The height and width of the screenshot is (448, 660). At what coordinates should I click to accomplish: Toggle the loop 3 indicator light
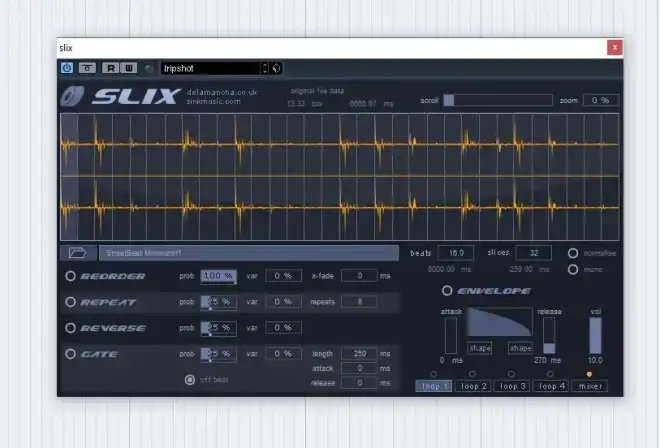511,374
